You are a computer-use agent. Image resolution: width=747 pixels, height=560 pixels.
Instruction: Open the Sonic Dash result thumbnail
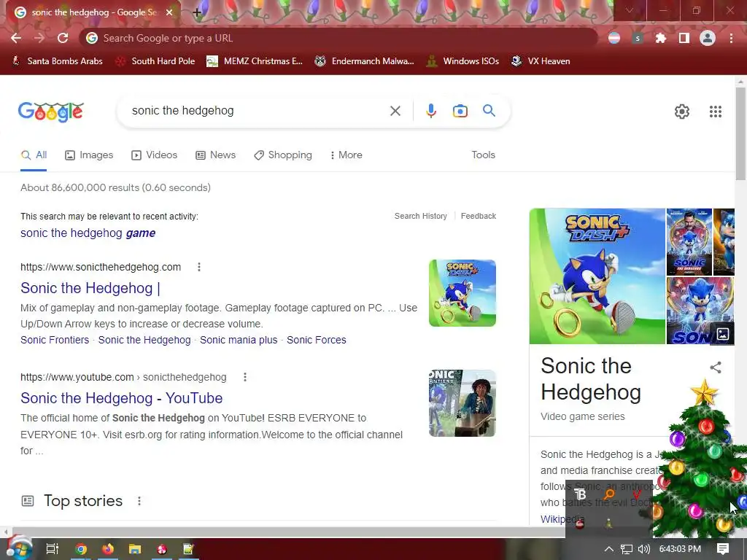[x=462, y=293]
